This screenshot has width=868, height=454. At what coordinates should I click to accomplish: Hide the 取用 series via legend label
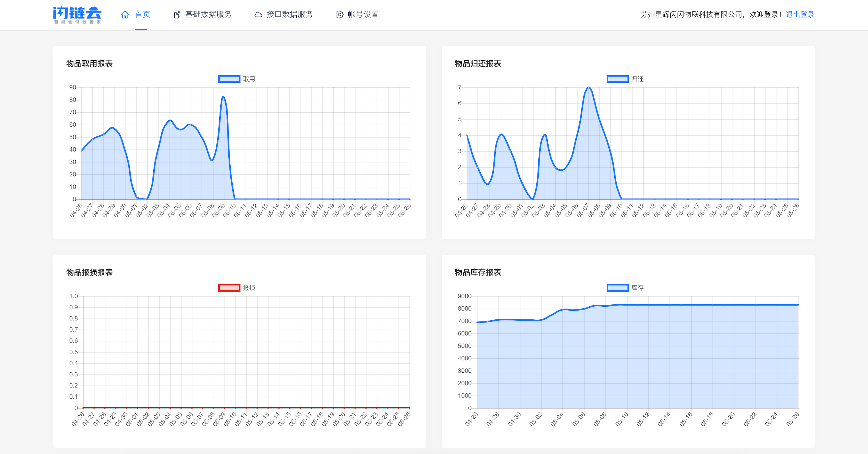click(x=249, y=79)
